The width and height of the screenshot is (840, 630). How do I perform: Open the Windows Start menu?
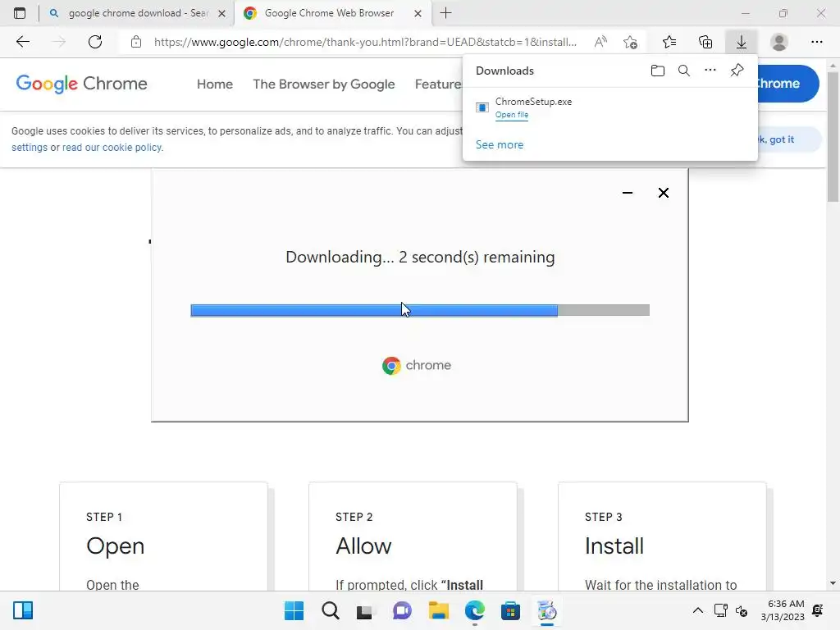(294, 610)
